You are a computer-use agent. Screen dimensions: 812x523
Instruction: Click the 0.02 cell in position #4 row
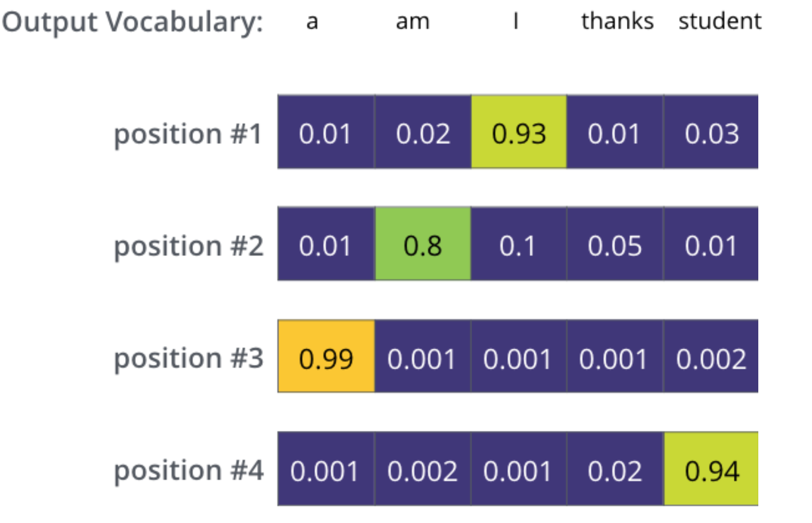coord(615,469)
